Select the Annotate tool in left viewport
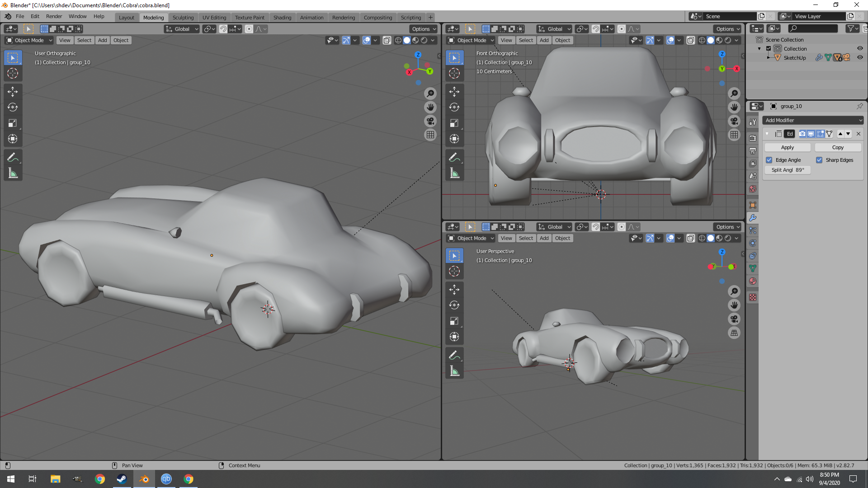868x488 pixels. [x=13, y=158]
